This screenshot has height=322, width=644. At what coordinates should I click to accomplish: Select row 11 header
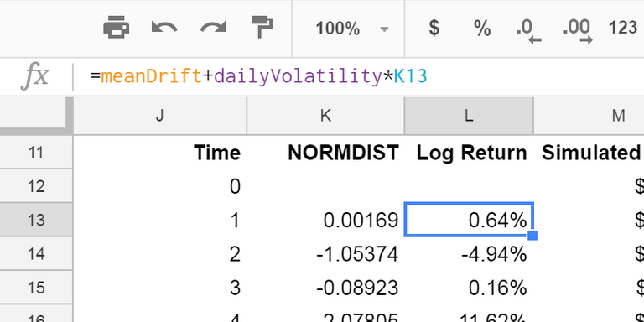click(36, 153)
